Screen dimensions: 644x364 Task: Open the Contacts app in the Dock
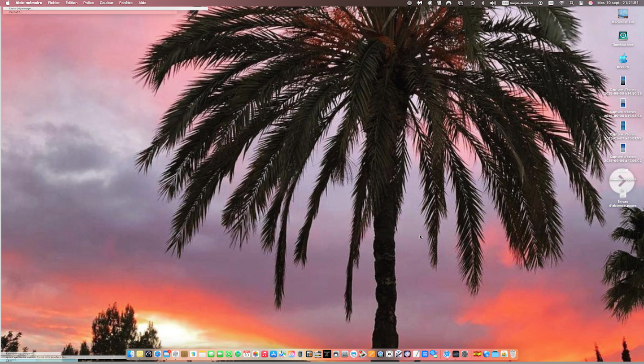[x=184, y=354]
